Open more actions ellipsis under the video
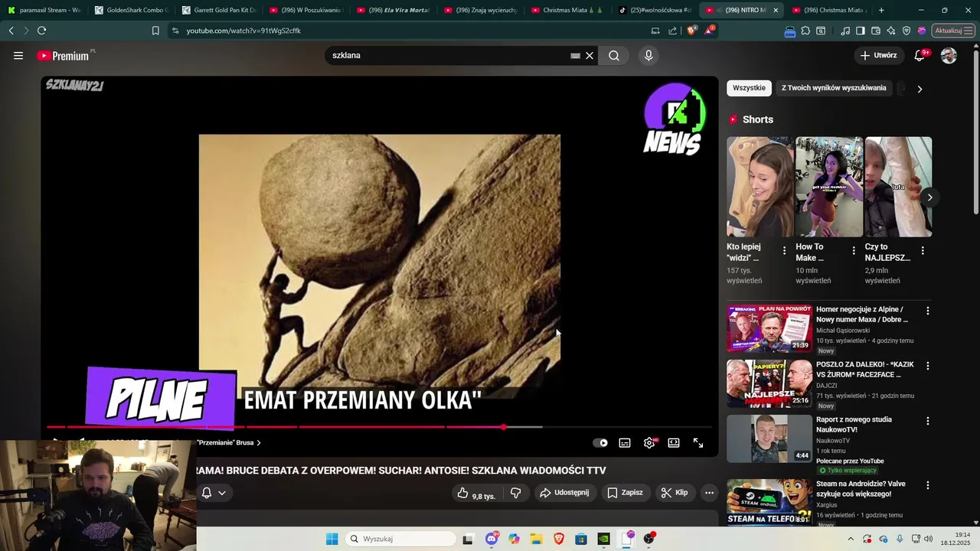The width and height of the screenshot is (980, 551). coord(710,493)
